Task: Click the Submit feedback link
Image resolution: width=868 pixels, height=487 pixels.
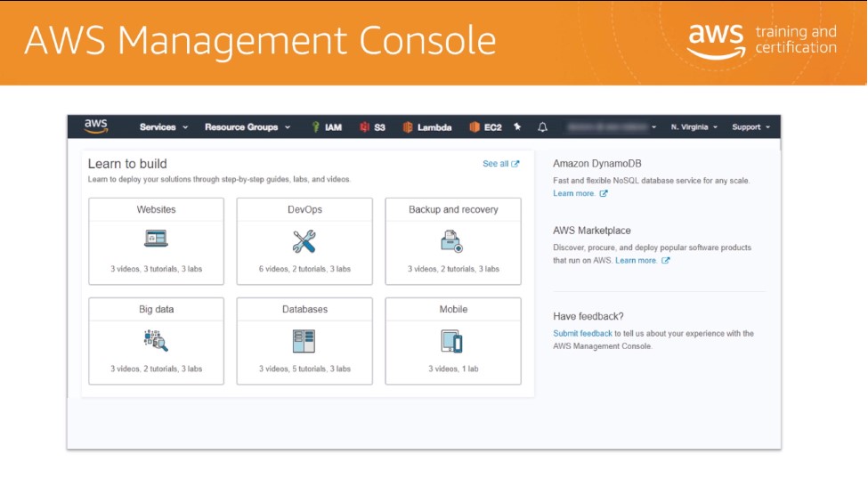Action: pos(582,333)
